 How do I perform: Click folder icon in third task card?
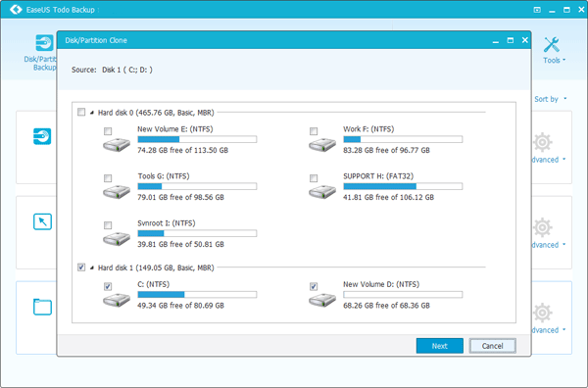(x=42, y=307)
